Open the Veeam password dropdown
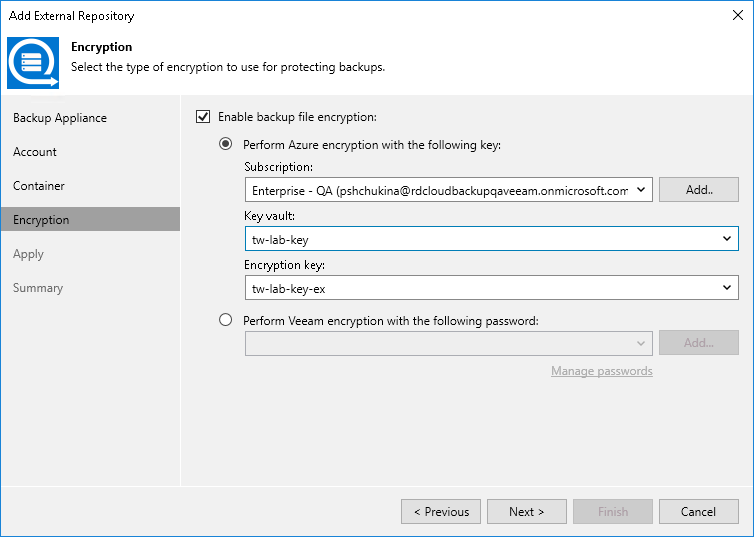 click(449, 343)
